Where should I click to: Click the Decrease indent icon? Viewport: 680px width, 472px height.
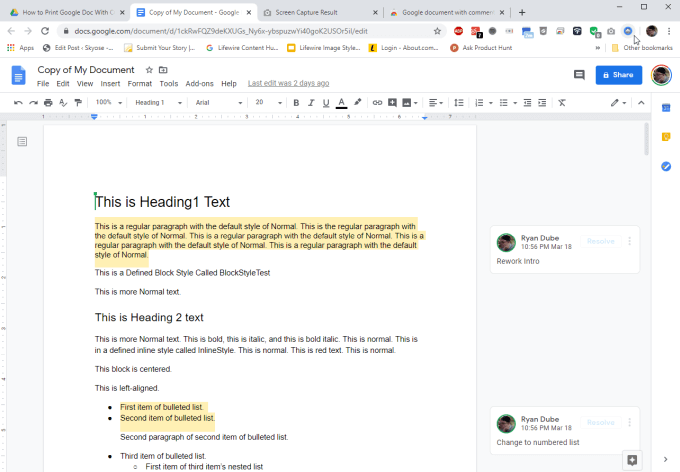click(x=527, y=103)
